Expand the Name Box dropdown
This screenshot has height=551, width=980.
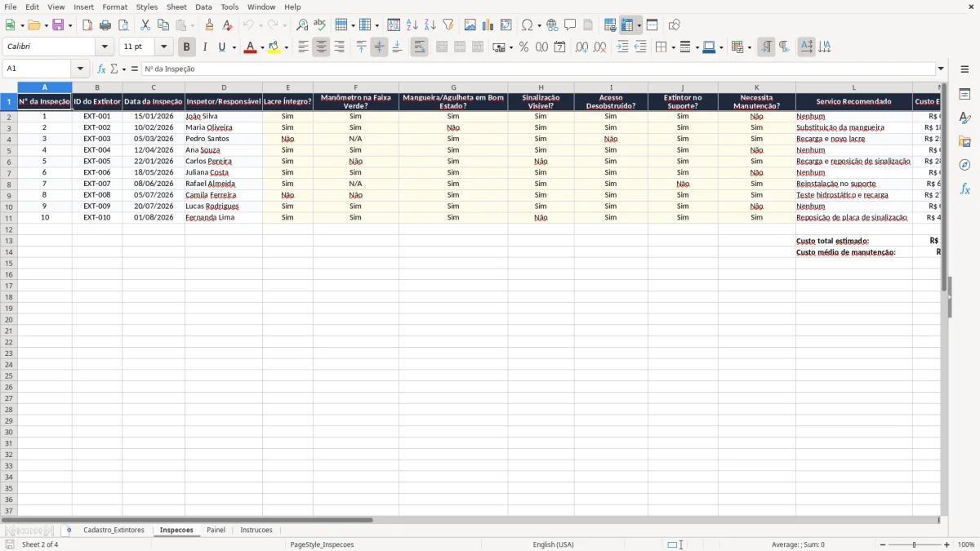pos(80,69)
